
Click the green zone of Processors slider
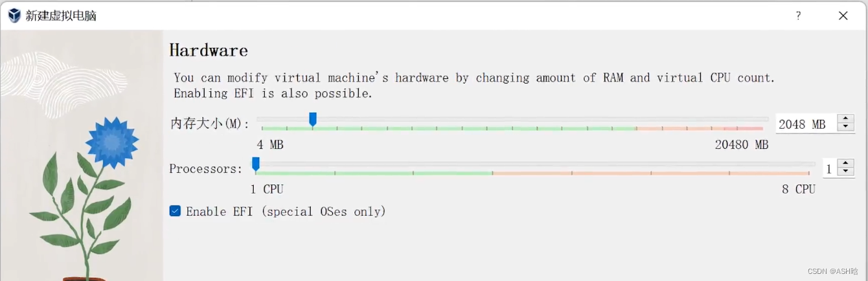coord(374,173)
